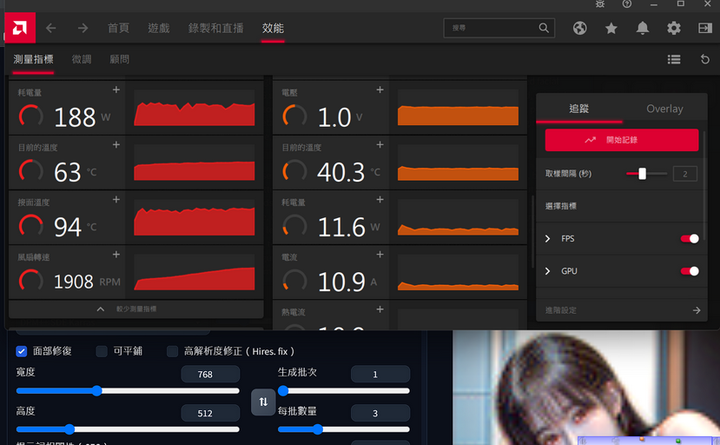Screen dimensions: 720x445
Task: Enable 高解析度修正 (Hires. fix) checkbox
Action: pyautogui.click(x=172, y=351)
